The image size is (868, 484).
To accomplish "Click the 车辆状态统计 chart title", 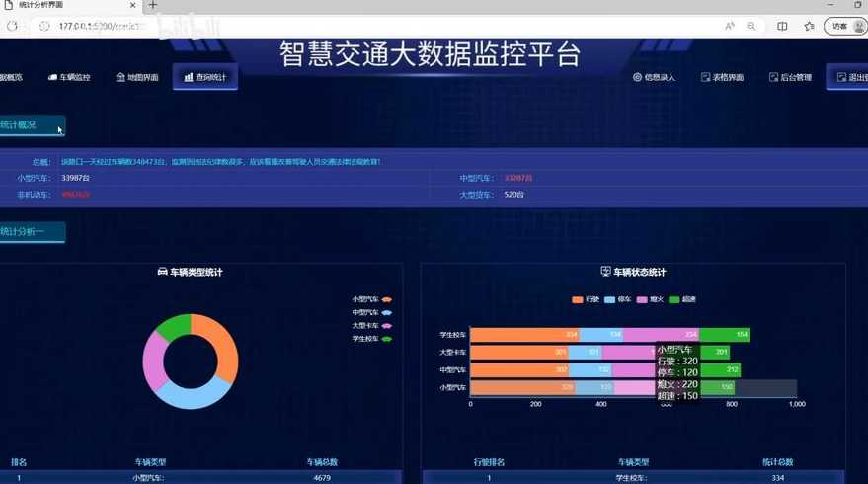I will tap(639, 273).
